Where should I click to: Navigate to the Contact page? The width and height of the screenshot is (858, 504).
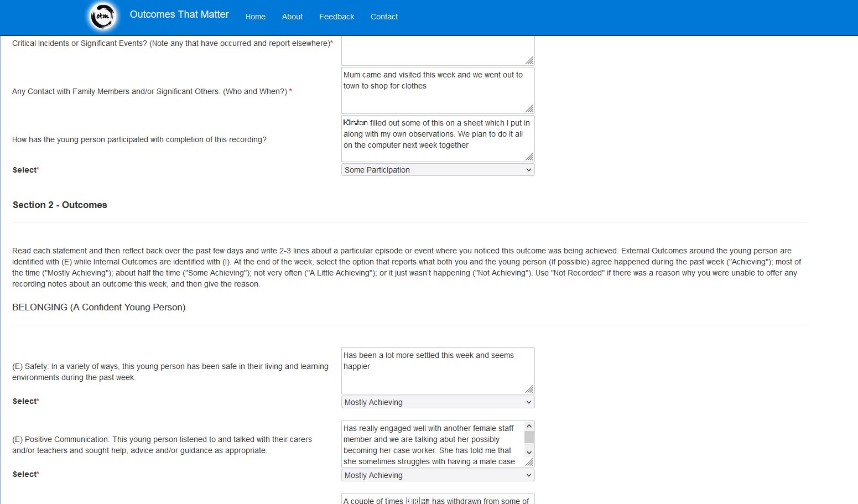click(384, 17)
